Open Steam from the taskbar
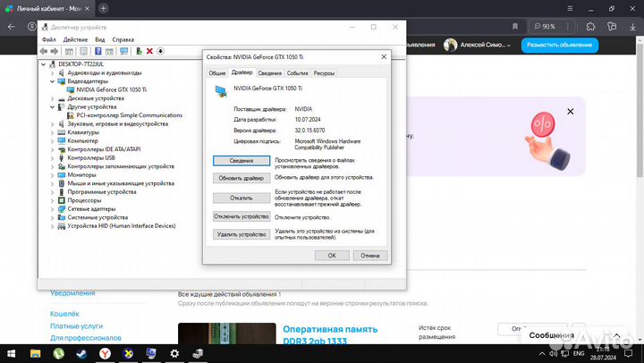The height and width of the screenshot is (363, 644). 81,353
